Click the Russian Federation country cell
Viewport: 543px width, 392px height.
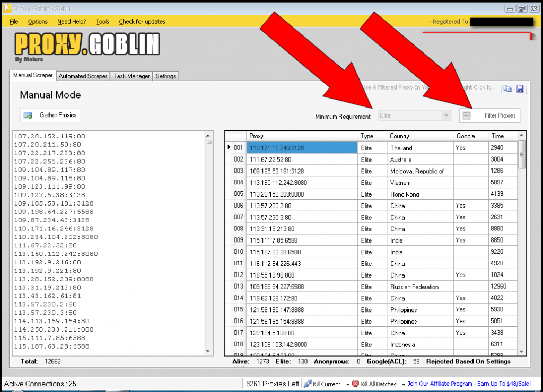click(420, 287)
